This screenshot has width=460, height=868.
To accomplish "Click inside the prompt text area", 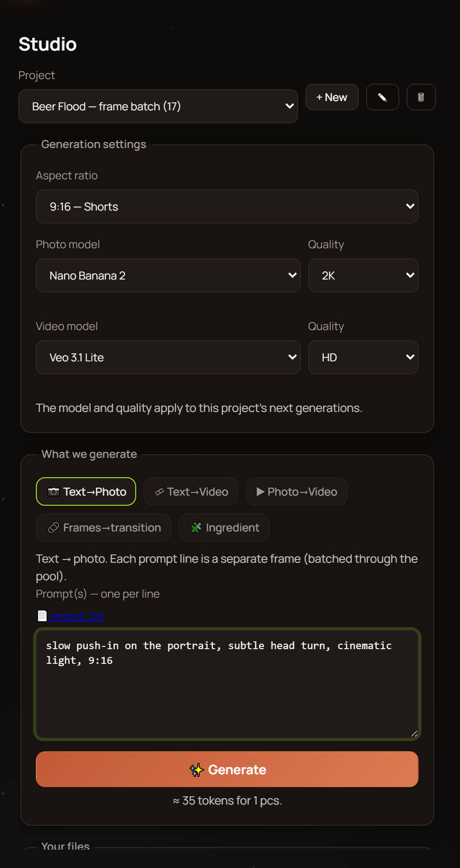I will [227, 684].
